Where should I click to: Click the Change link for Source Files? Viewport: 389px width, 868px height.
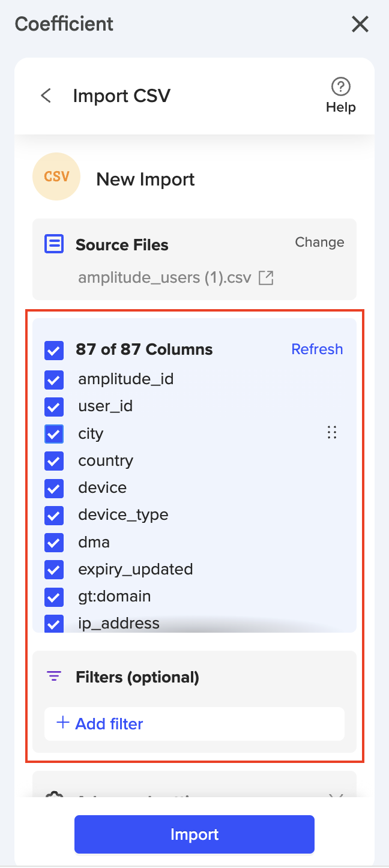pyautogui.click(x=319, y=242)
